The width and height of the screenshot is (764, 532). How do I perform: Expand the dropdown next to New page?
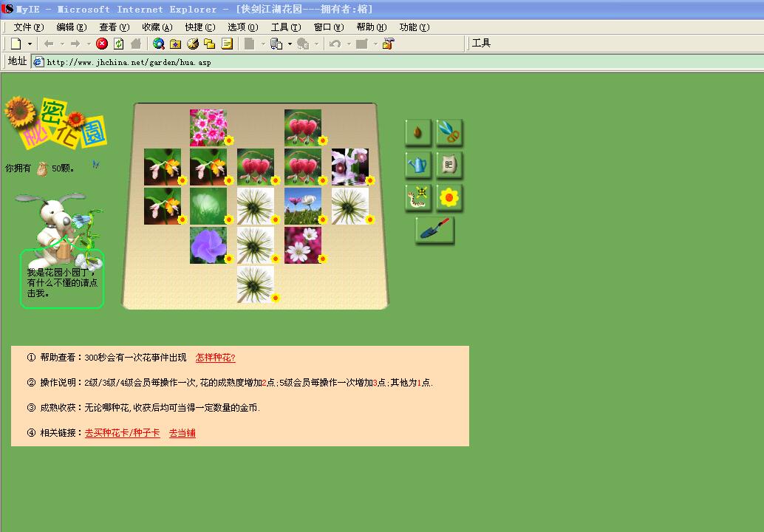point(30,44)
